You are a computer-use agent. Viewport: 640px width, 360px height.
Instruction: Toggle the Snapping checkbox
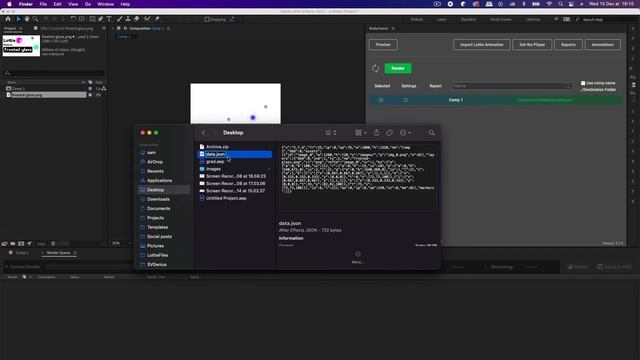coord(207,19)
